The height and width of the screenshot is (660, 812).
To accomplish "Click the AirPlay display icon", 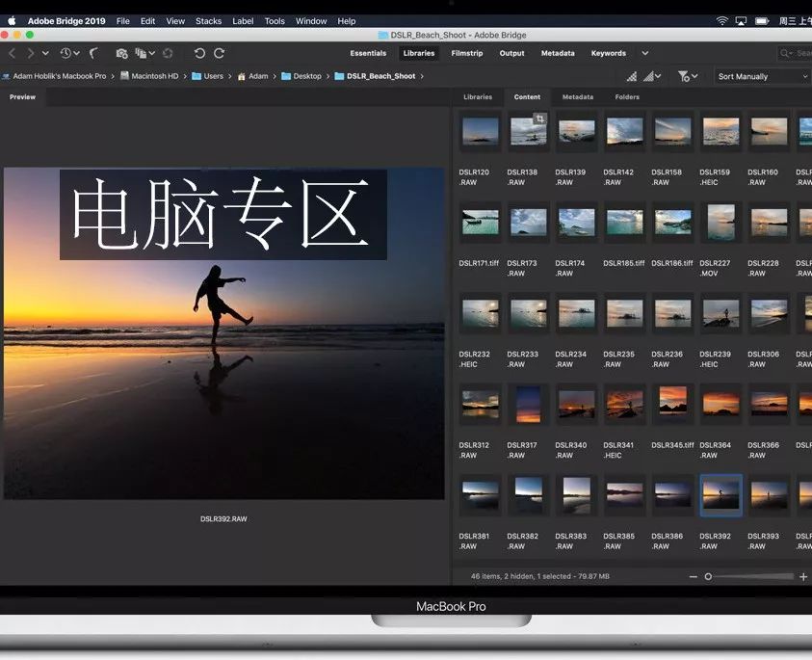I will [x=741, y=21].
